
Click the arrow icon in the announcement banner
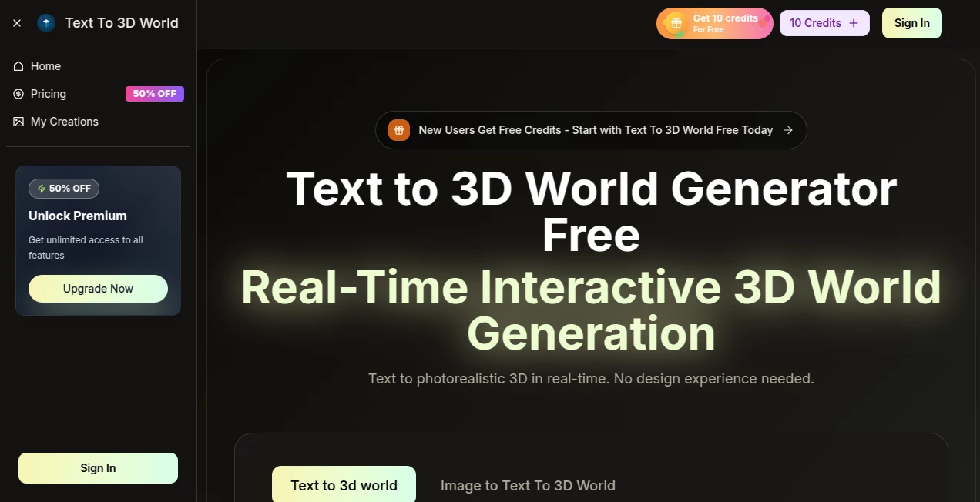[787, 129]
